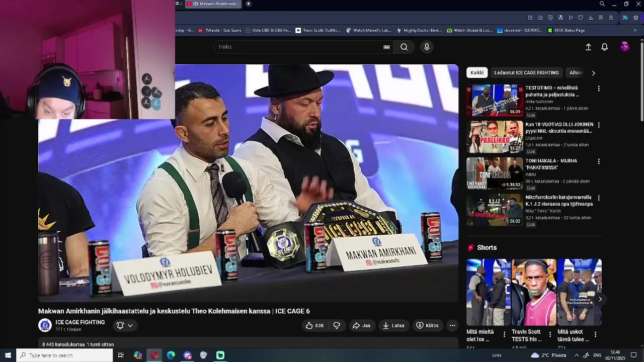Open Microsoft Edge from taskbar

[171, 355]
